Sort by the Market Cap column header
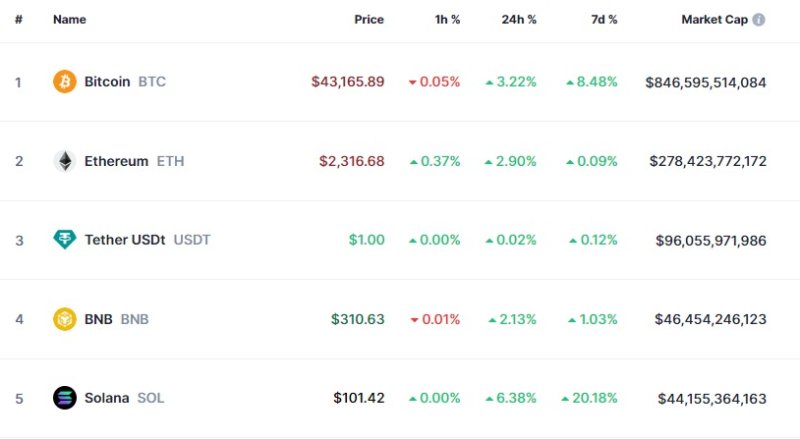 click(714, 20)
